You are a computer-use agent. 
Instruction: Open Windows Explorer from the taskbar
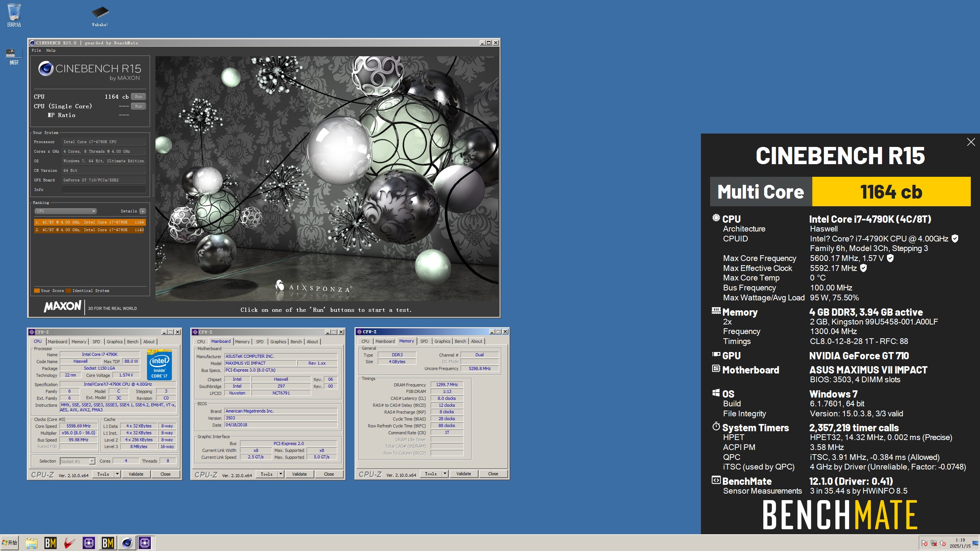[x=31, y=543]
